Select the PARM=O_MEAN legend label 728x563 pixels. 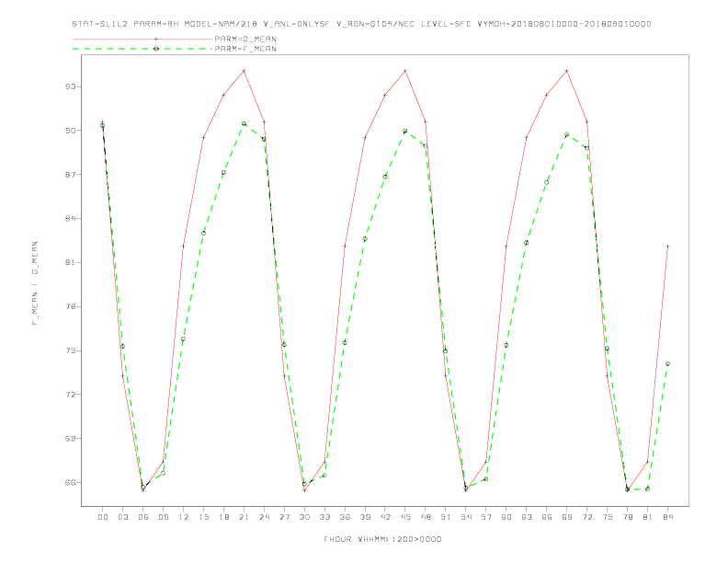click(x=245, y=39)
